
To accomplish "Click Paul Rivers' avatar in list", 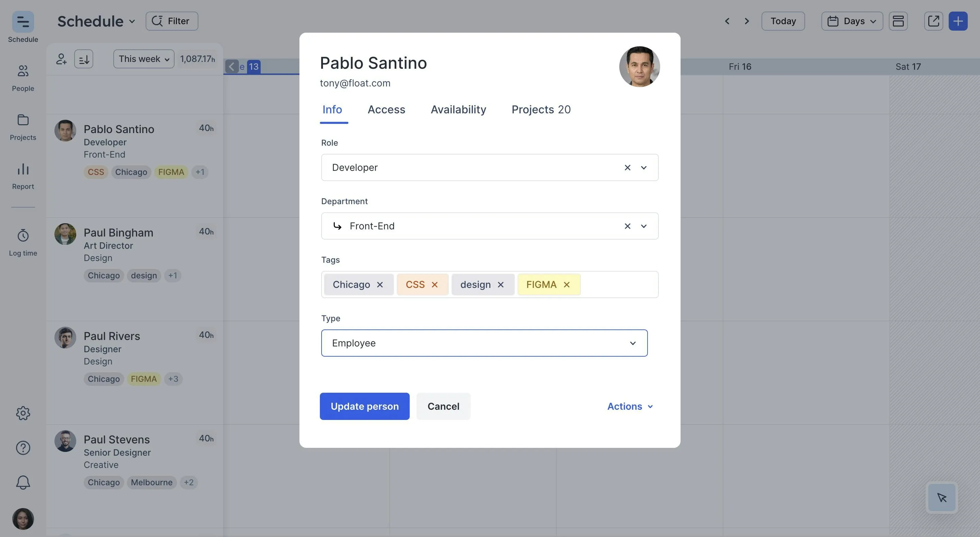I will 65,338.
